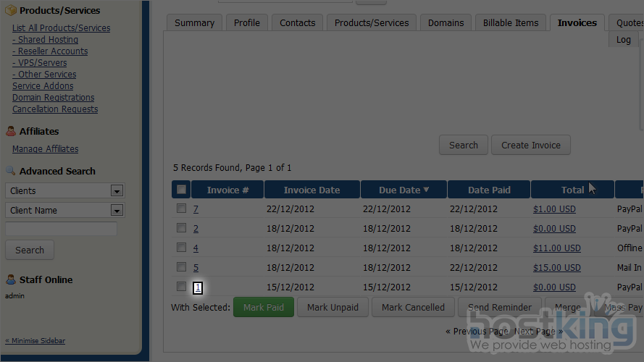The width and height of the screenshot is (644, 362).
Task: Click the Advanced Search magnifier icon
Action: [x=11, y=172]
